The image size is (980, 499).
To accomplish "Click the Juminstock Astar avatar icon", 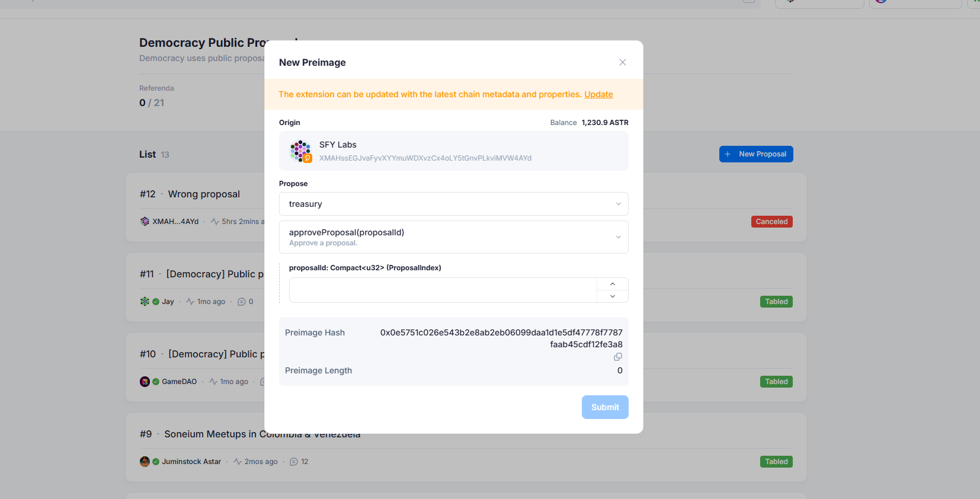I will click(145, 462).
